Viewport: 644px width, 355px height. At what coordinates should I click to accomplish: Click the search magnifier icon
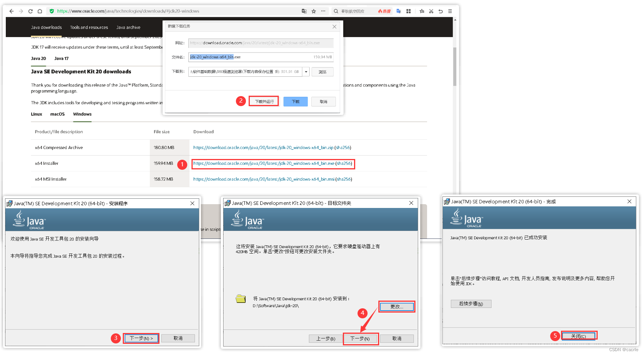[x=336, y=11]
